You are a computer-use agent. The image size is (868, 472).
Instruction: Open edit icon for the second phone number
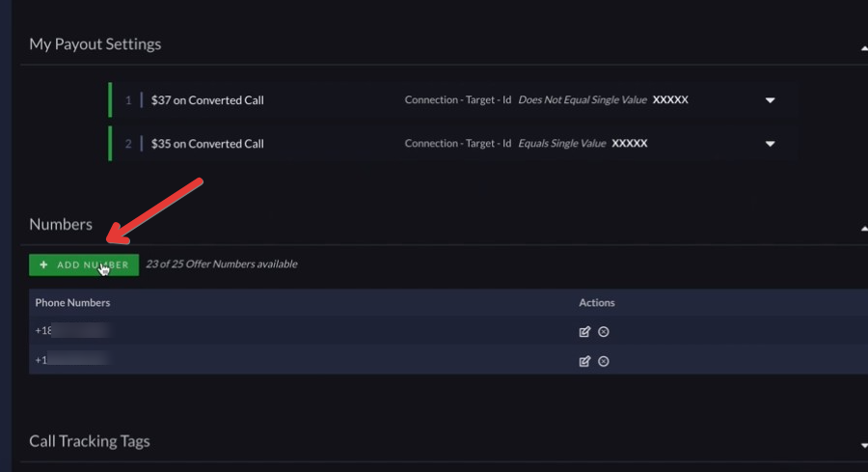(x=584, y=361)
